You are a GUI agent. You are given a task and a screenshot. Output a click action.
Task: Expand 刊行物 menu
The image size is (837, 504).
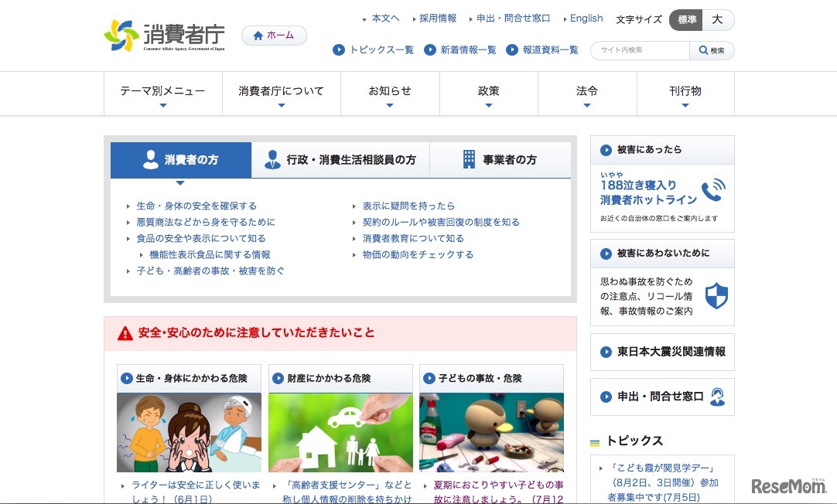pyautogui.click(x=685, y=94)
